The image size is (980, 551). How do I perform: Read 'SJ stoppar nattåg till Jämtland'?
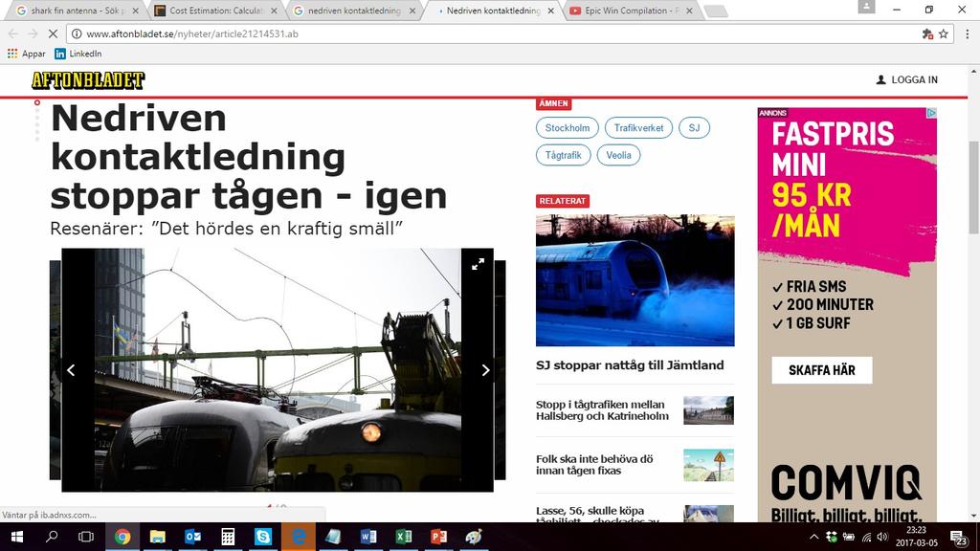point(630,365)
